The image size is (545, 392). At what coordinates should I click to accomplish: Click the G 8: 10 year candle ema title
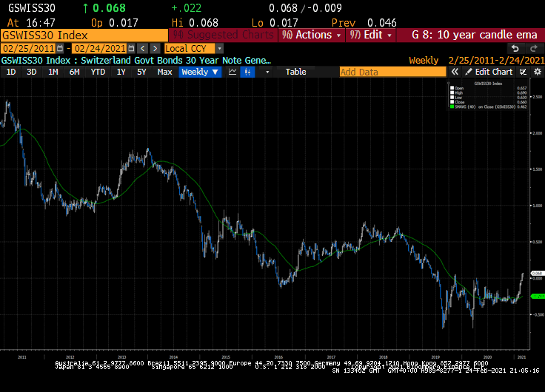(x=475, y=35)
